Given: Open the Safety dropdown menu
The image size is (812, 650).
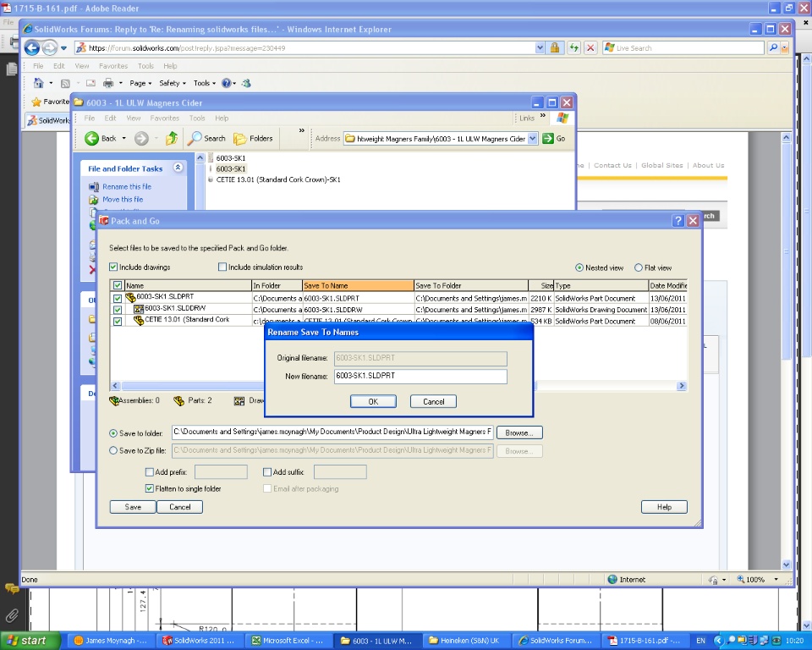Looking at the screenshot, I should pyautogui.click(x=173, y=83).
